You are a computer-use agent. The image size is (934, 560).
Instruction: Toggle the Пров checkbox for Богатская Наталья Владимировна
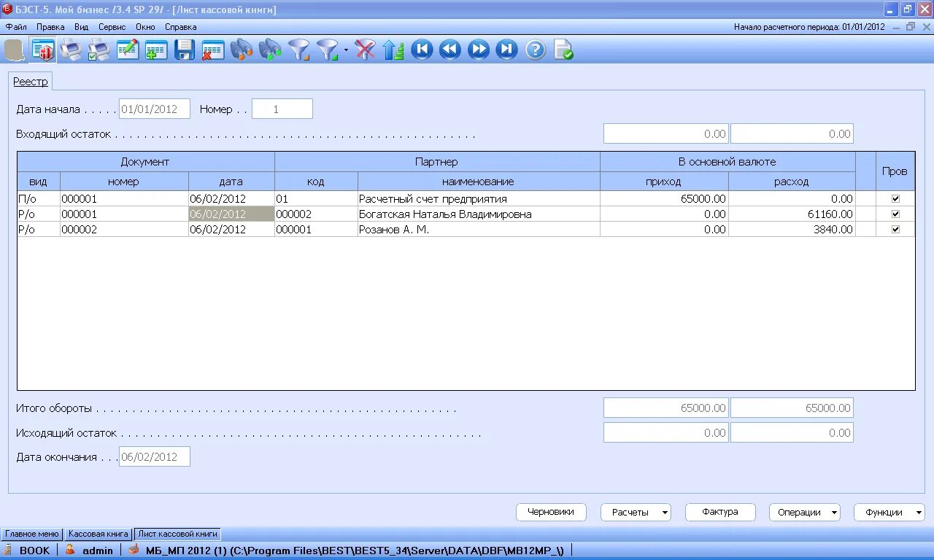(x=895, y=214)
